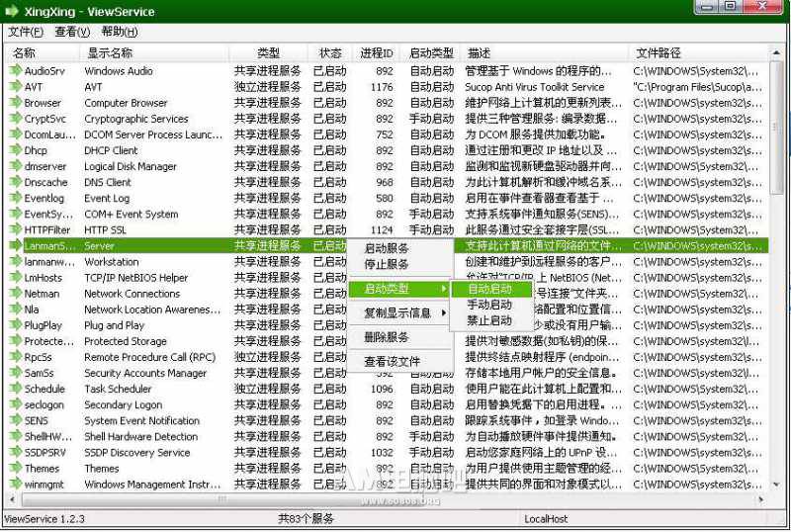The height and width of the screenshot is (532, 791).
Task: Select the Browser service icon
Action: click(x=16, y=103)
